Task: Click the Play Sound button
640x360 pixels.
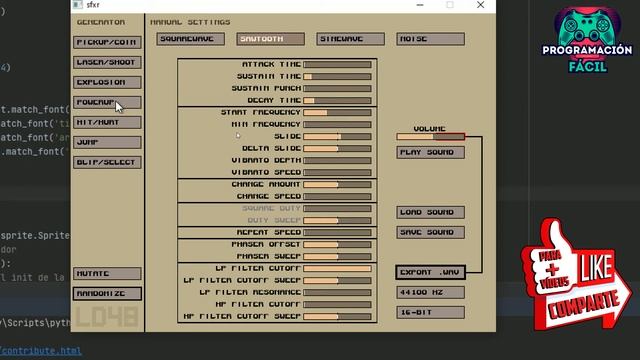Action: pyautogui.click(x=431, y=152)
